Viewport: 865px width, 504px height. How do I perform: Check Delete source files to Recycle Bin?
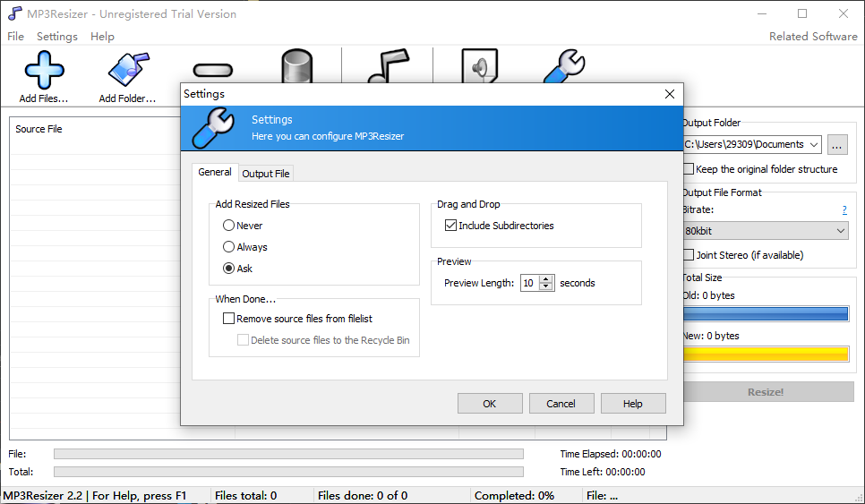243,339
